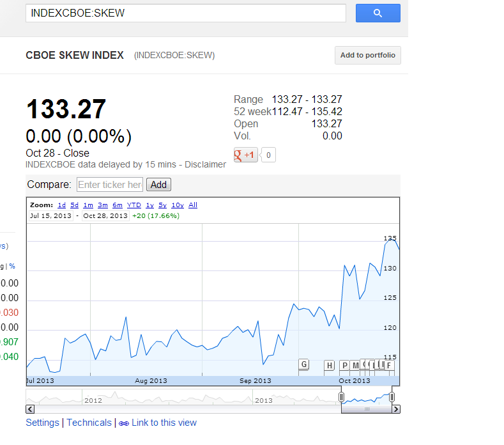The height and width of the screenshot is (445, 504).
Task: Click the G news flag on chart
Action: (x=304, y=364)
